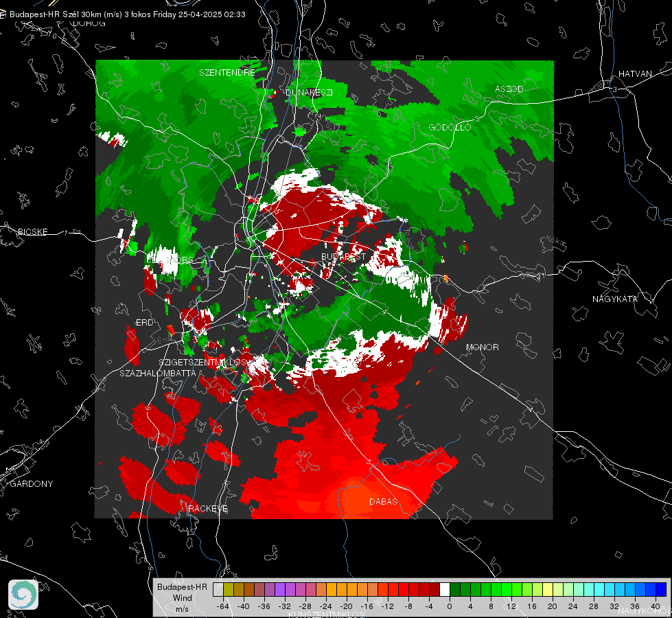Click the GÖDÖLLŐ city label
This screenshot has width=672, height=618.
pos(450,127)
